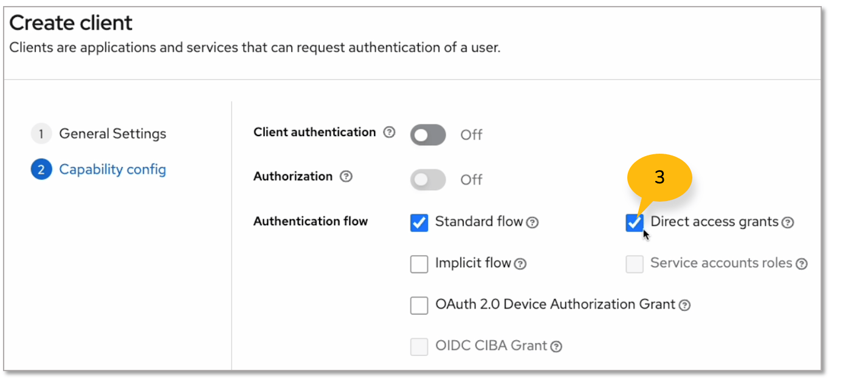View Service accounts roles help icon
868x379 pixels.
tap(802, 264)
